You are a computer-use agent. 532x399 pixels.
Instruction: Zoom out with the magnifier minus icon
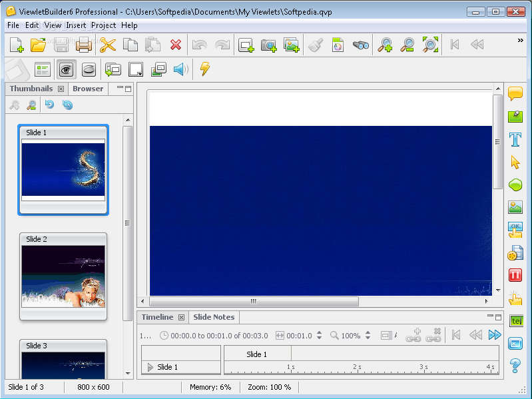click(x=407, y=45)
